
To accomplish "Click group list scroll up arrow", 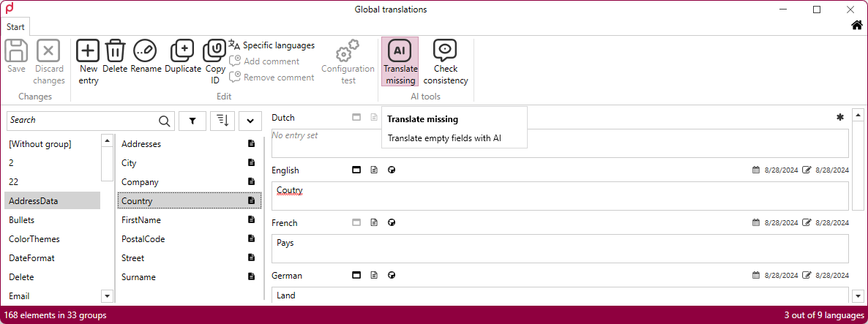I will (x=107, y=140).
